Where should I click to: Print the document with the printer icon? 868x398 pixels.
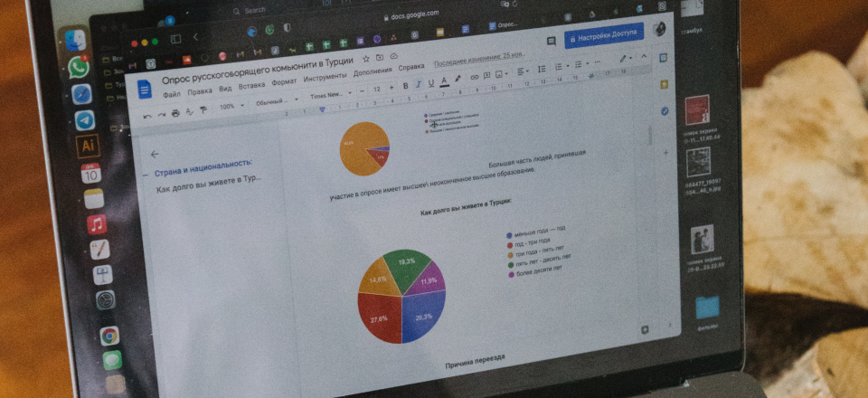(175, 113)
